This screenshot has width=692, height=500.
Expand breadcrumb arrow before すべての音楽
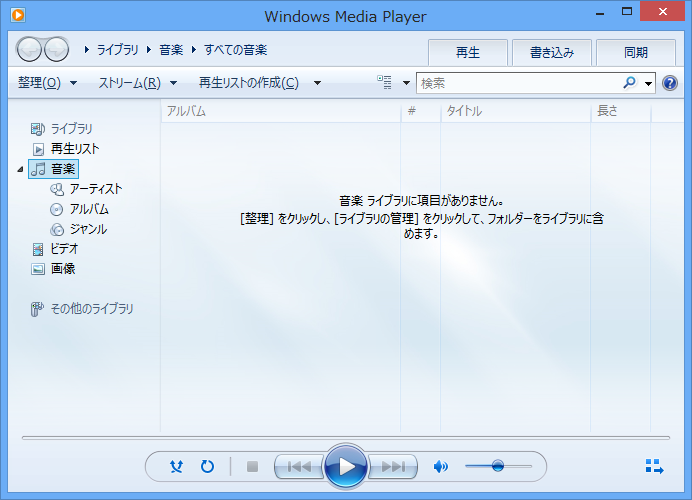click(x=194, y=50)
